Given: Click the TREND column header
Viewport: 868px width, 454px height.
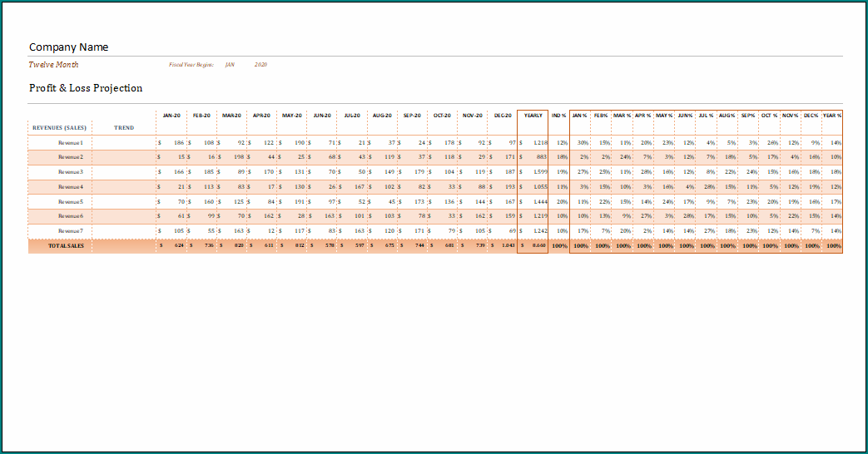Looking at the screenshot, I should 124,128.
